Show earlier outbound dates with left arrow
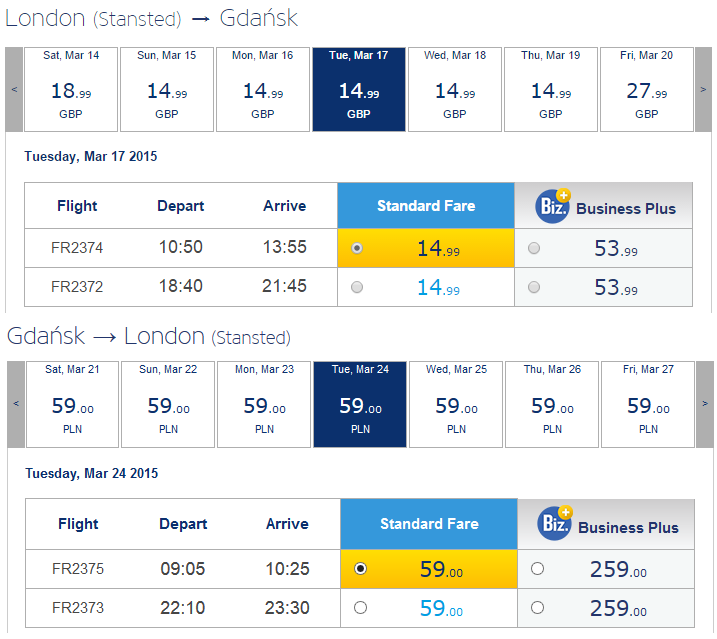Screen dimensions: 717x639 pos(14,90)
